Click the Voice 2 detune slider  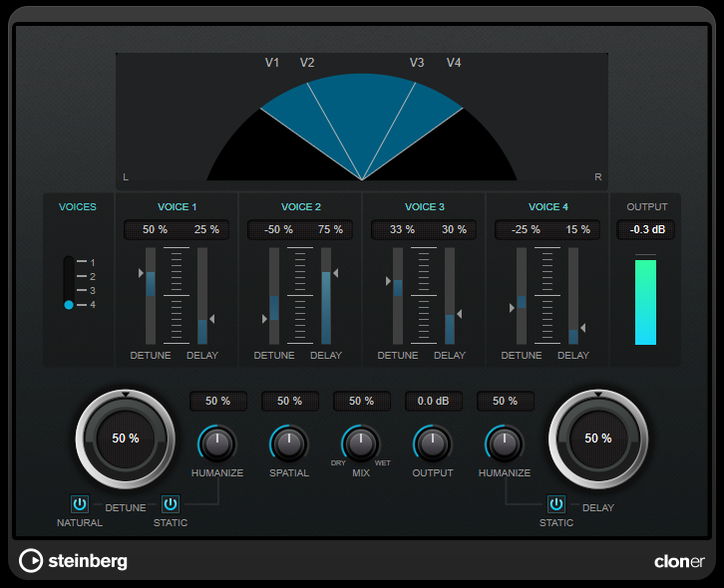coord(274,296)
